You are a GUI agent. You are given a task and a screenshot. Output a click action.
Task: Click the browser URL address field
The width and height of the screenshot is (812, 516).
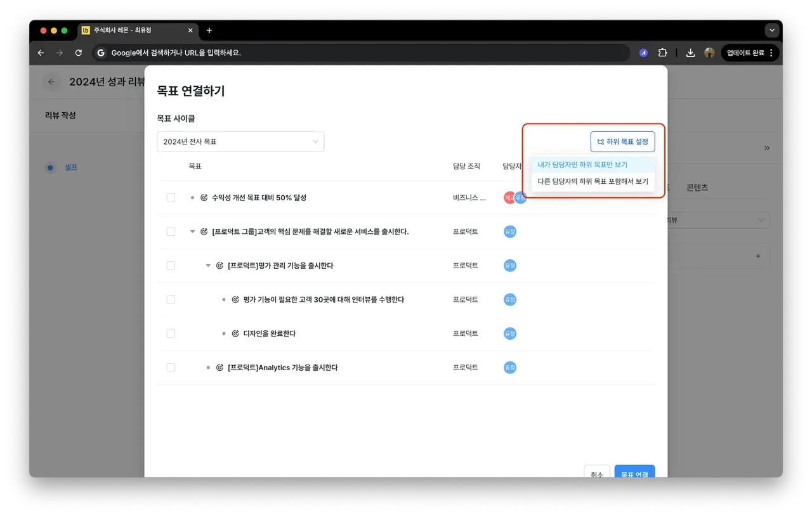coord(362,53)
